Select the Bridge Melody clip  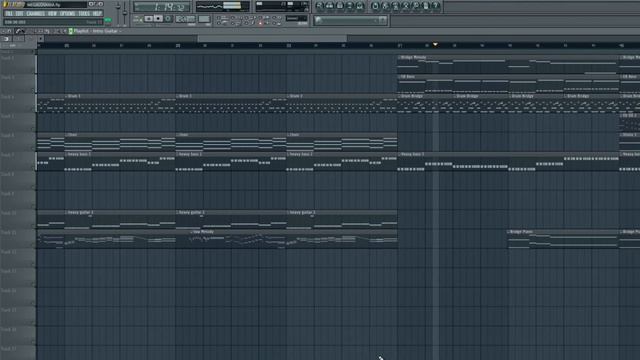click(508, 64)
